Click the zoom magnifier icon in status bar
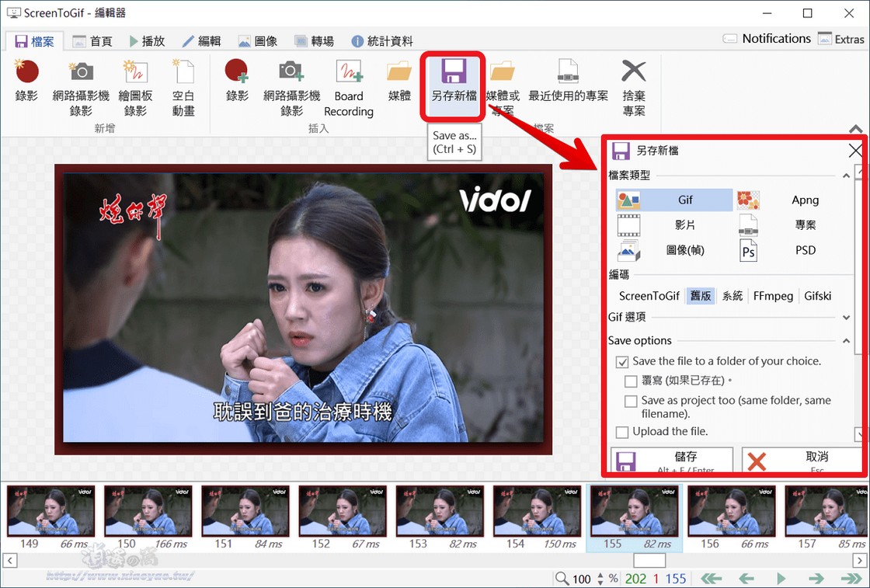The image size is (870, 588). click(x=562, y=579)
